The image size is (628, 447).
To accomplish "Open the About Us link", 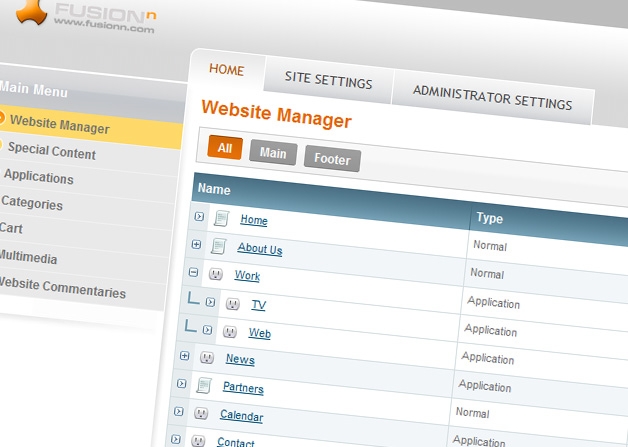I will [260, 249].
